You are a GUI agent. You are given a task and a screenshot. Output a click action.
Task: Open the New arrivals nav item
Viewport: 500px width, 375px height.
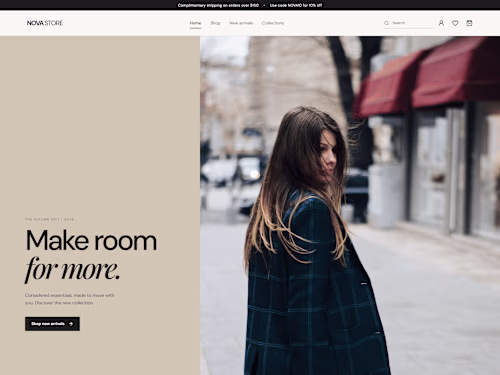pyautogui.click(x=241, y=23)
